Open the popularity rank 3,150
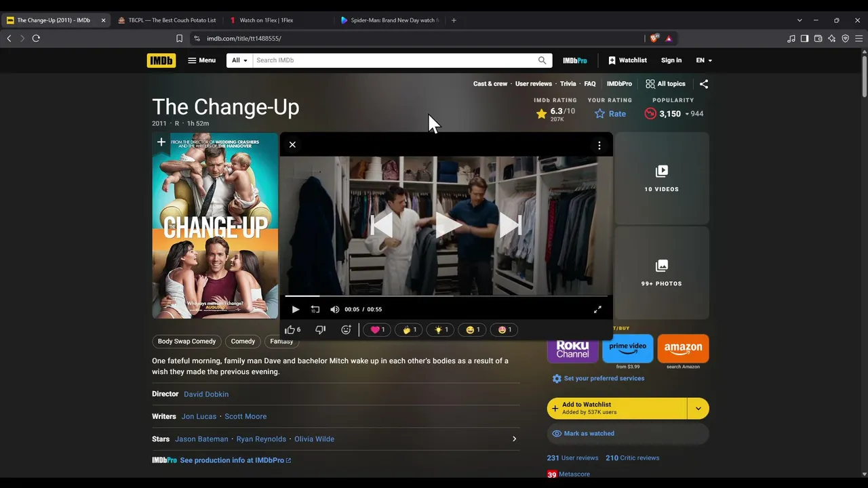 click(673, 114)
